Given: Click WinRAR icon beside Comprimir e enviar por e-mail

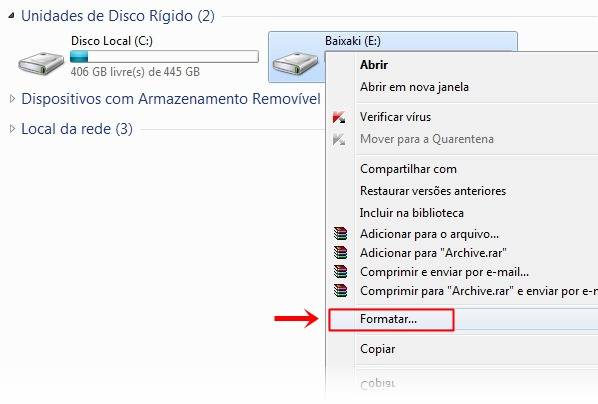Looking at the screenshot, I should [340, 272].
